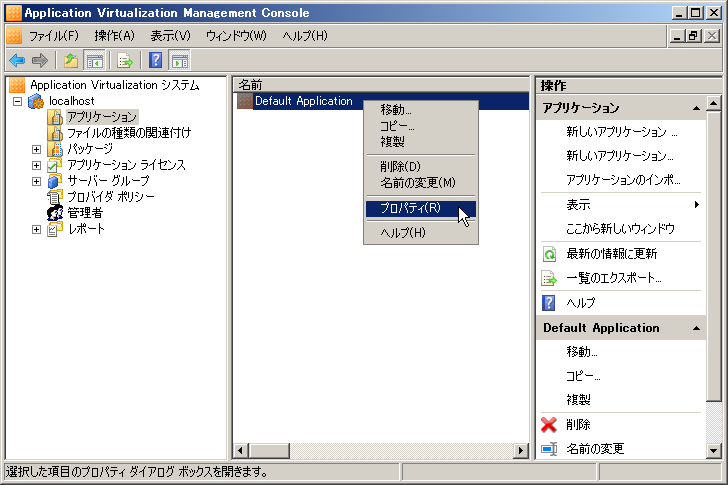Click the rename icon in action pane

pyautogui.click(x=549, y=449)
